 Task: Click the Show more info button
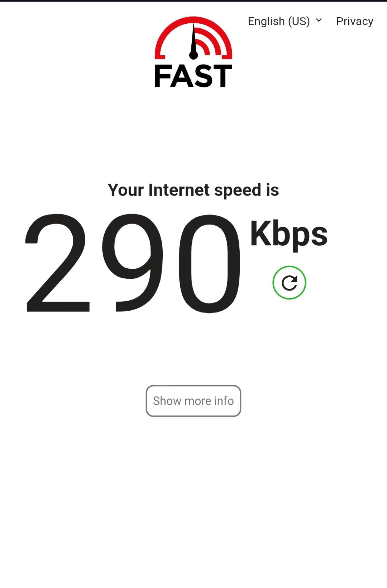point(193,401)
